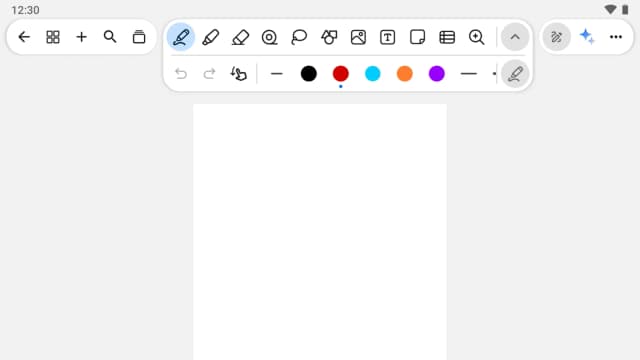This screenshot has height=360, width=640.
Task: Go back with the arrow icon
Action: pyautogui.click(x=24, y=37)
